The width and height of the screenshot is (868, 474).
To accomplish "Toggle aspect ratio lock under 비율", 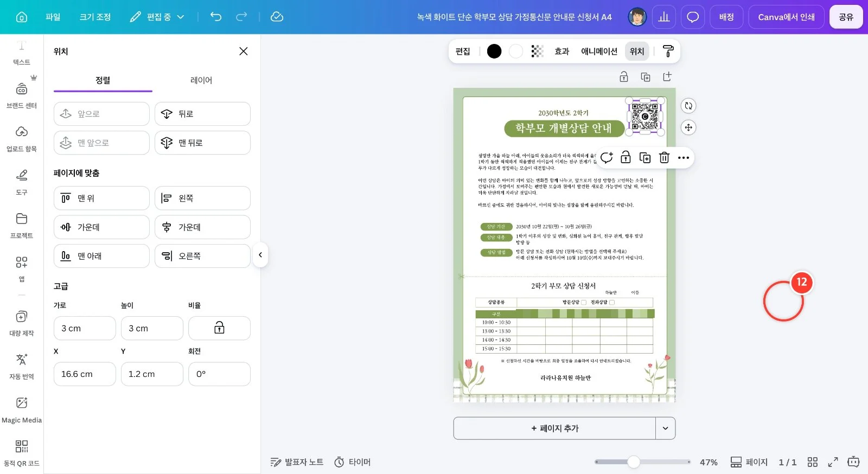I will pos(219,328).
